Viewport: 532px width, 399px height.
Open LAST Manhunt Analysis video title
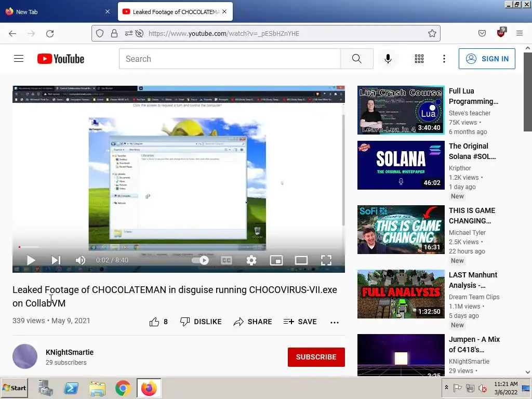tap(473, 280)
